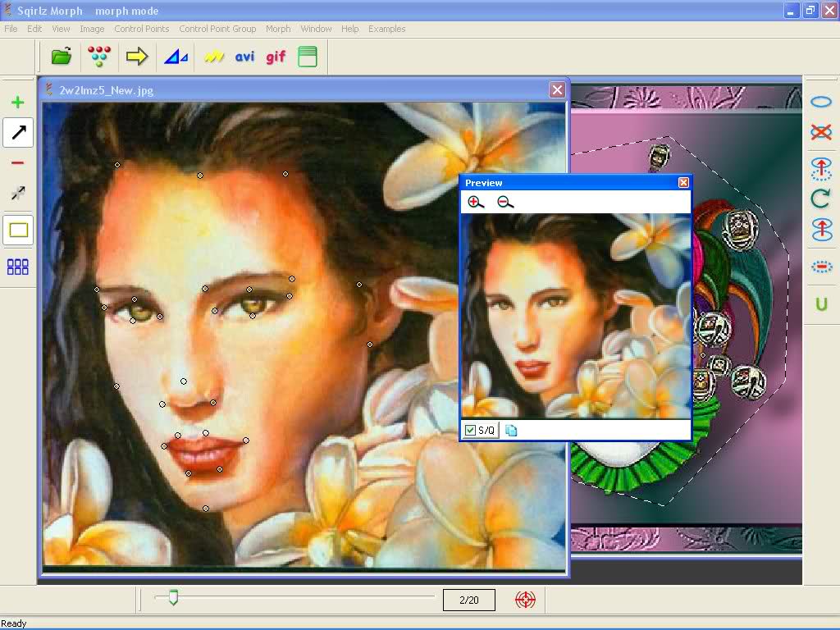Click the dotted ellipse red minus icon

[x=820, y=267]
